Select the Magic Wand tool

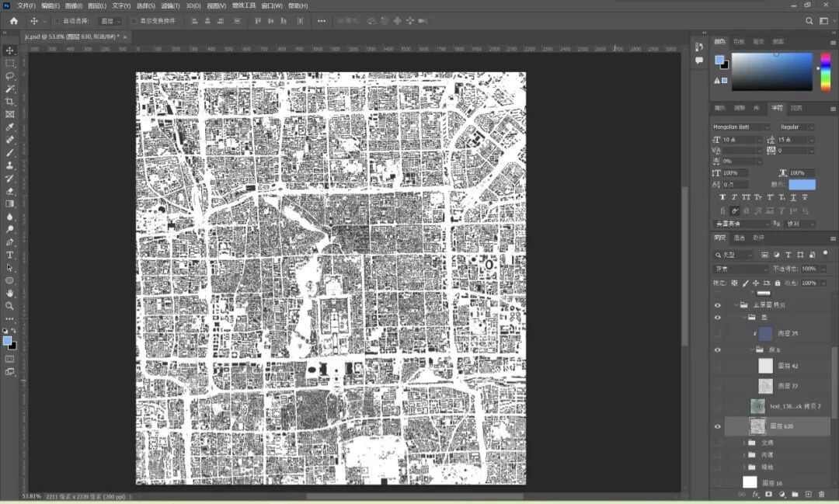pyautogui.click(x=9, y=89)
